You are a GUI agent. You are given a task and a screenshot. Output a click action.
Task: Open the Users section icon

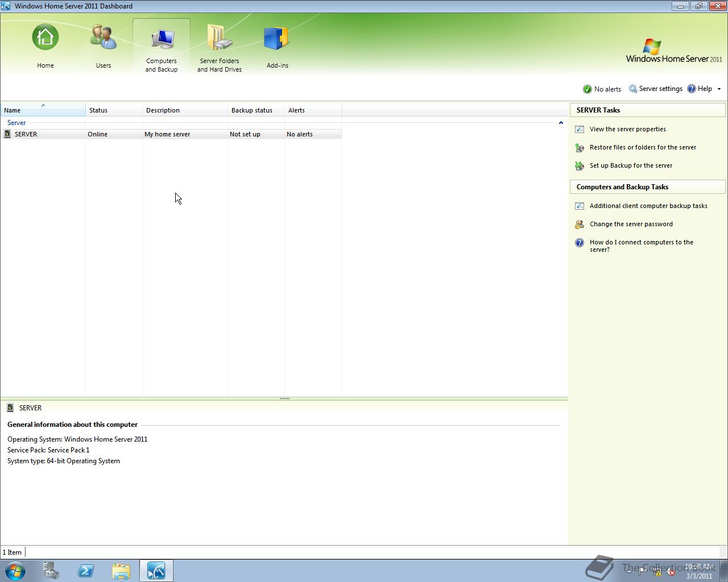click(103, 38)
